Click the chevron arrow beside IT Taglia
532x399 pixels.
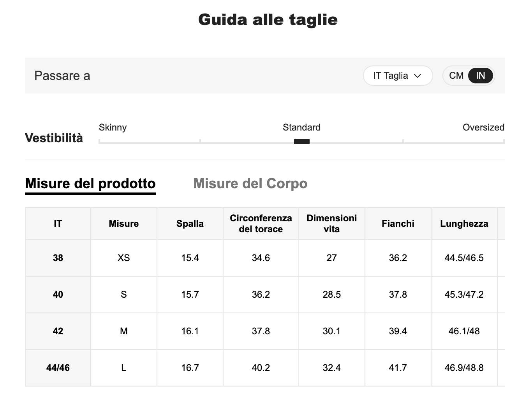point(418,76)
